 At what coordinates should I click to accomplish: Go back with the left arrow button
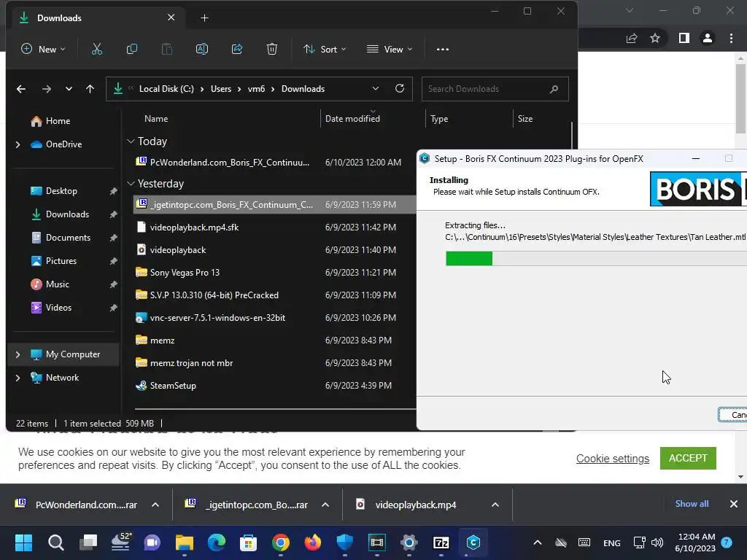21,89
